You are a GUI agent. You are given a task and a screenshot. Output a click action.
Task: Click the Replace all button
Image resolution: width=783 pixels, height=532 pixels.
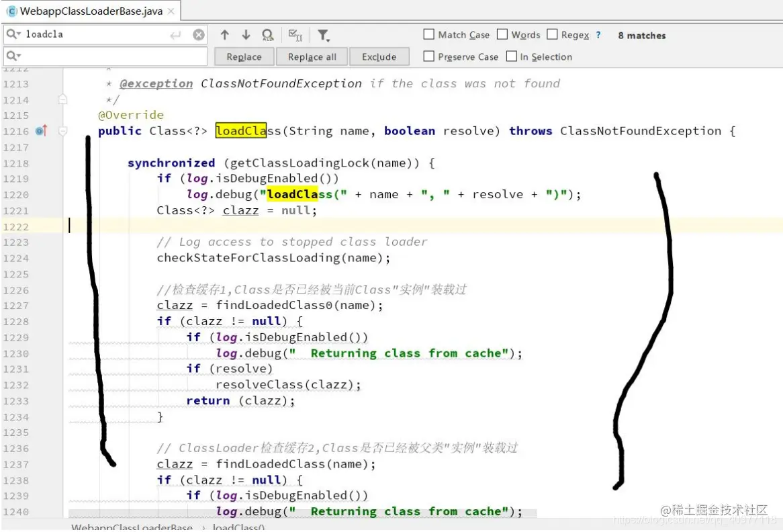click(x=312, y=56)
